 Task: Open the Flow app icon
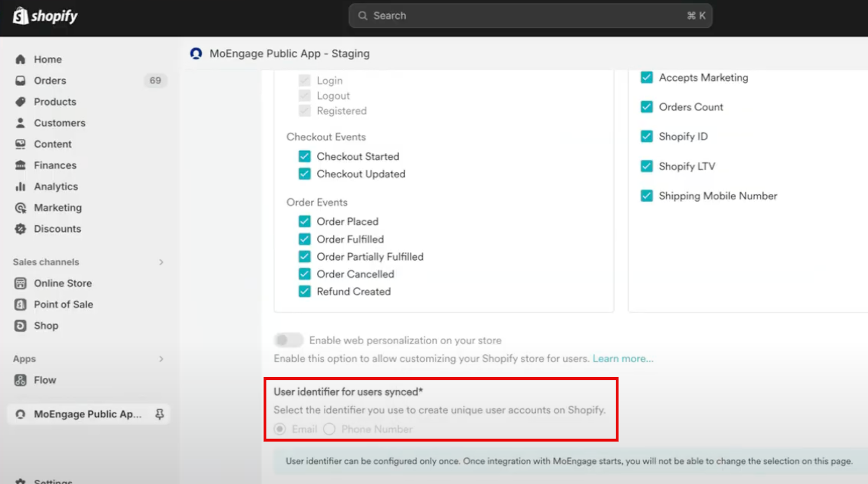pos(21,380)
